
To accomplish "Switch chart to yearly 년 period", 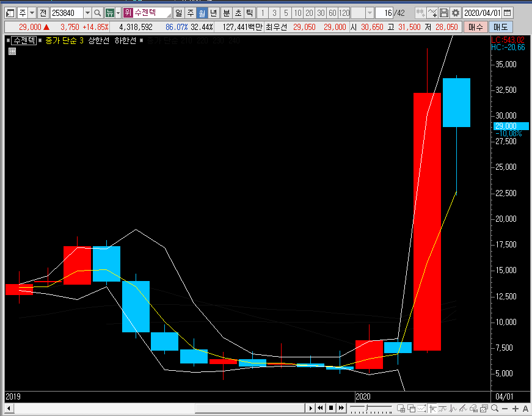I will [213, 13].
